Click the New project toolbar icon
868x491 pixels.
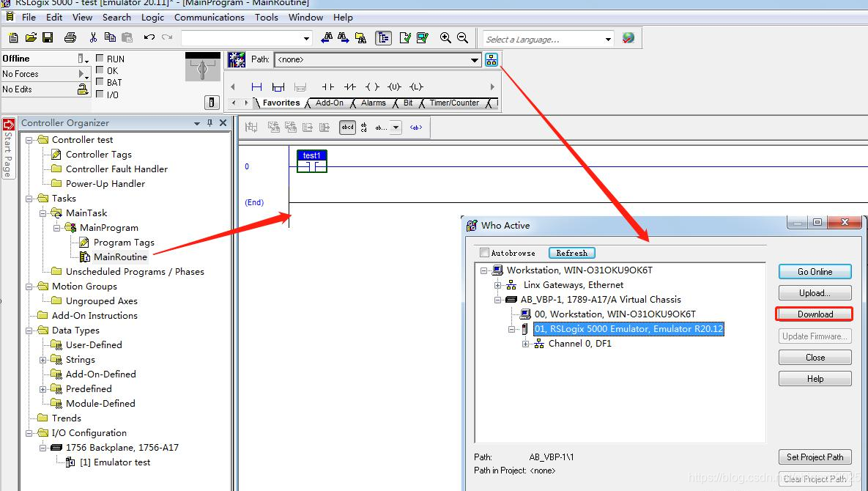point(13,37)
